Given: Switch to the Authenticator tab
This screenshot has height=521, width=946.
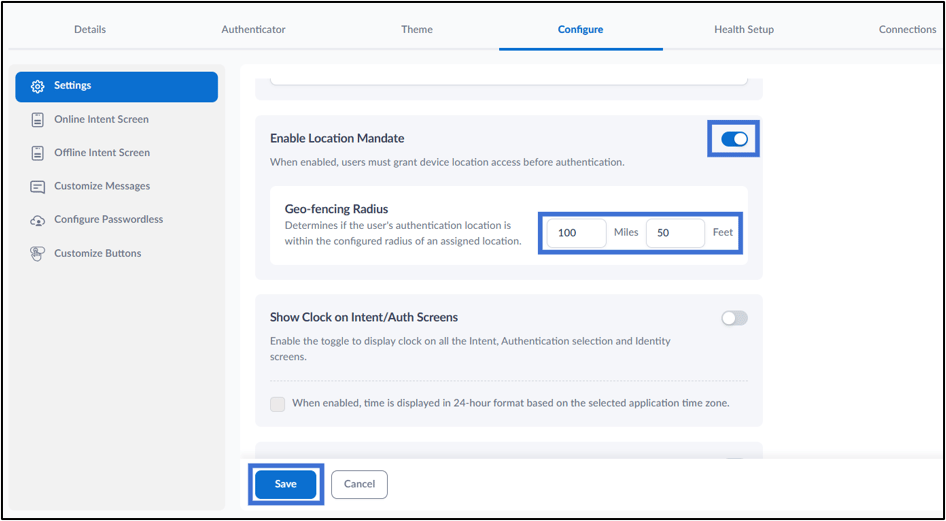Looking at the screenshot, I should click(253, 29).
